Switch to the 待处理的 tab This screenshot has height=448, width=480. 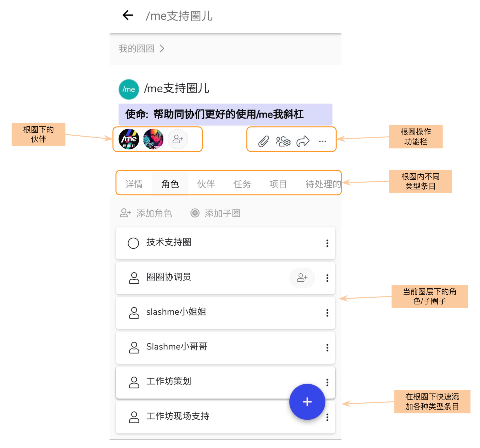[323, 184]
